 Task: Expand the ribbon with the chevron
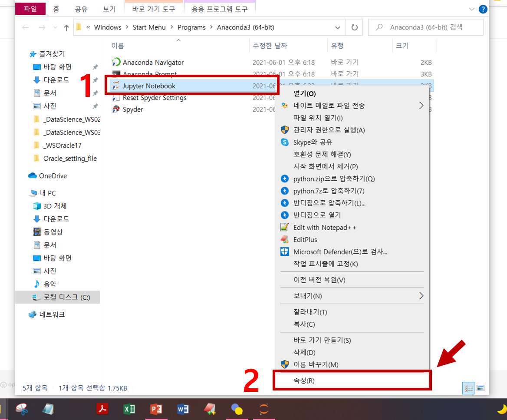click(x=471, y=10)
